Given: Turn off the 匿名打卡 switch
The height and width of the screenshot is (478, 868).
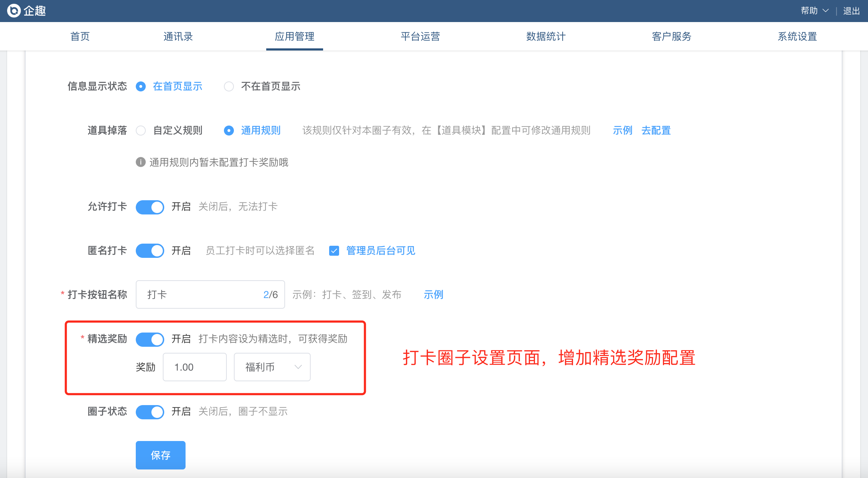Looking at the screenshot, I should click(x=150, y=251).
